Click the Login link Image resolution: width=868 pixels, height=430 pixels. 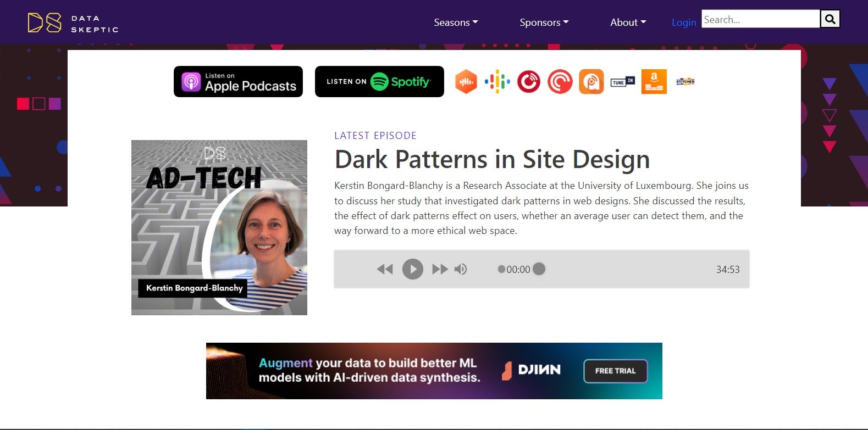point(684,23)
